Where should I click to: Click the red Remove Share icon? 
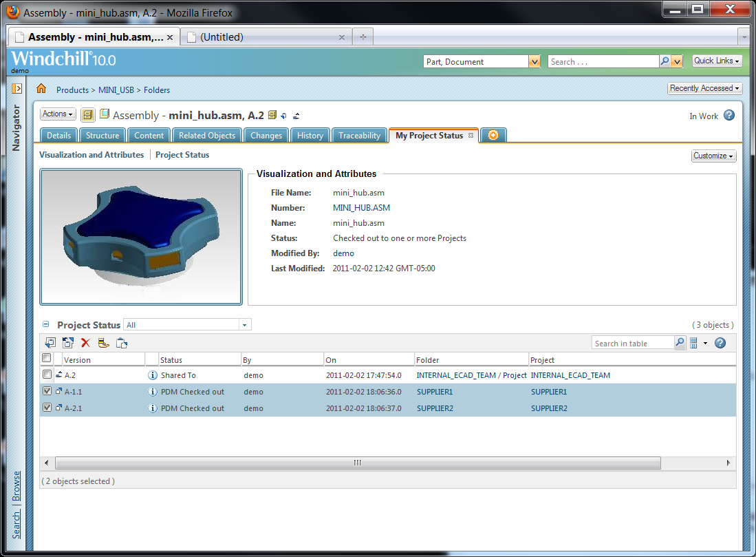(x=85, y=342)
